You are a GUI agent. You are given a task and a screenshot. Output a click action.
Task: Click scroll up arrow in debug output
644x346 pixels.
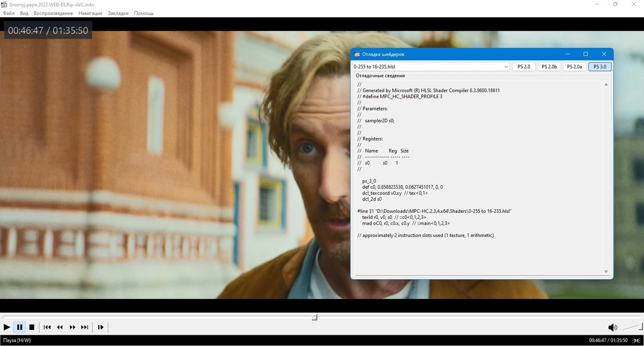(606, 85)
